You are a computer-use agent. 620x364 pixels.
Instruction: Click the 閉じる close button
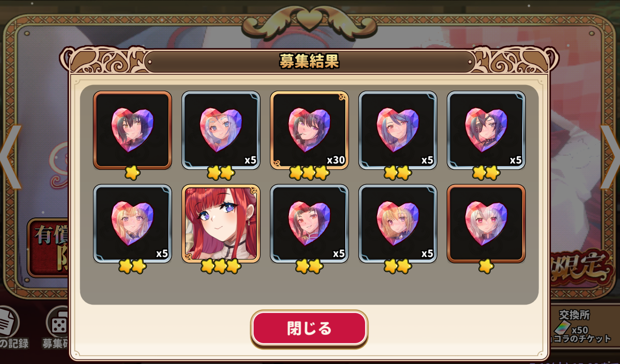point(309,328)
